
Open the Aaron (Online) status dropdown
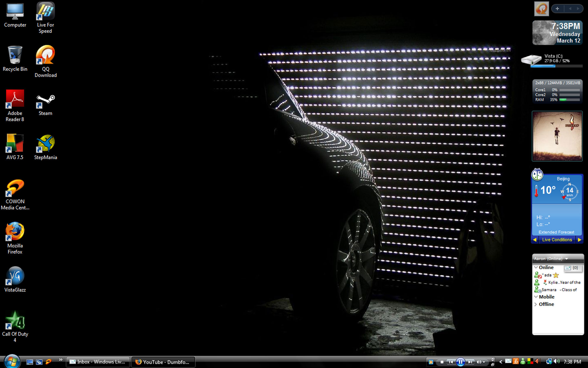pos(566,259)
